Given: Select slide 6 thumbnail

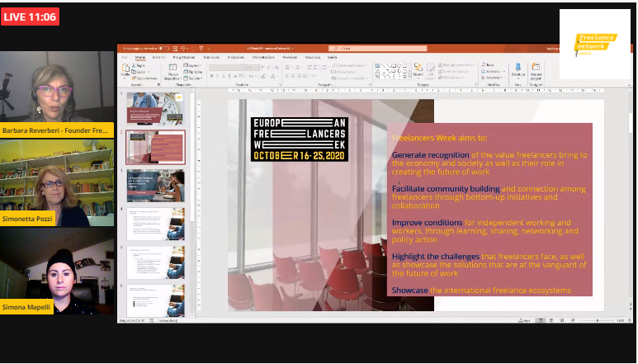Looking at the screenshot, I should (x=155, y=300).
